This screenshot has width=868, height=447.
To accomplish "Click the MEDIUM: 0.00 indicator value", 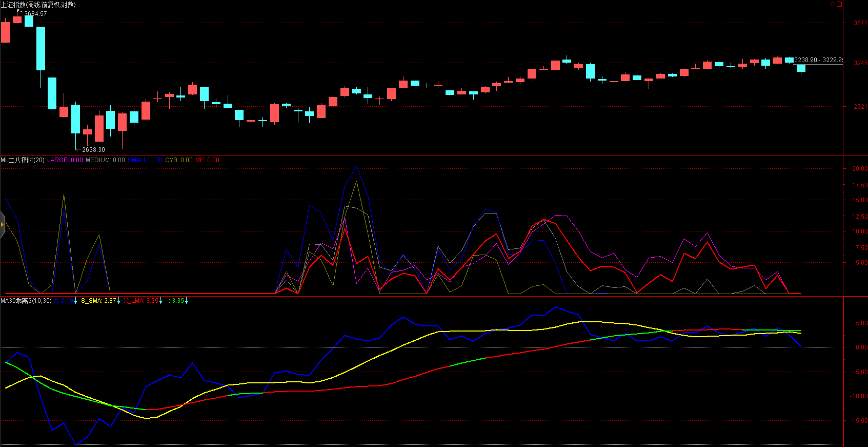I will pos(105,160).
